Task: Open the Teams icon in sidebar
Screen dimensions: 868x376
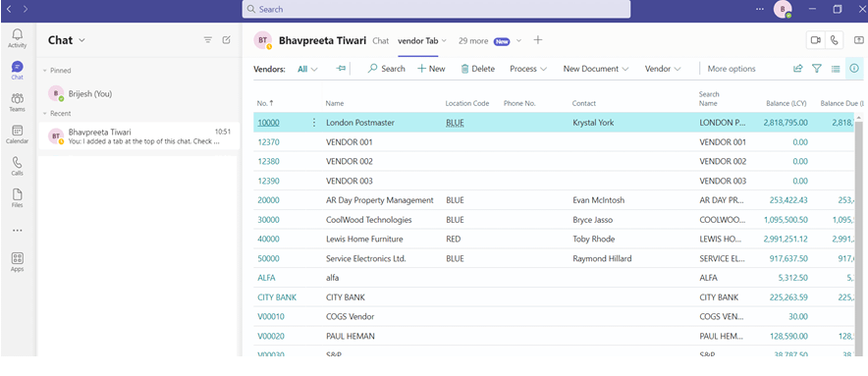Action: [x=17, y=102]
